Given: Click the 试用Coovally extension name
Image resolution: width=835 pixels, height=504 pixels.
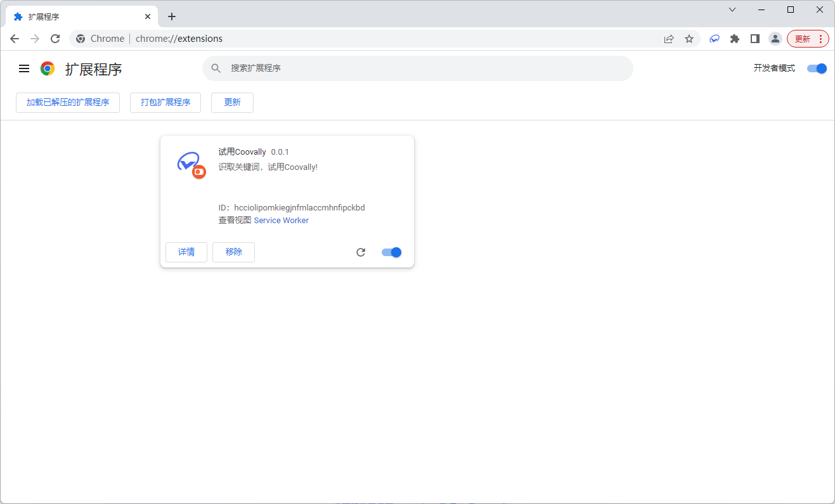Looking at the screenshot, I should pyautogui.click(x=242, y=152).
